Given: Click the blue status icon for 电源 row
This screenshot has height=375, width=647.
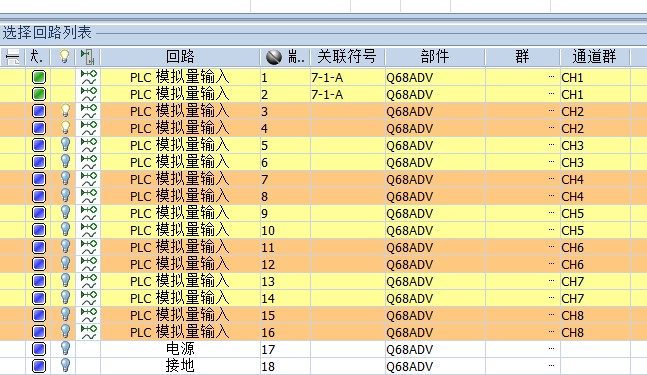Looking at the screenshot, I should 39,349.
